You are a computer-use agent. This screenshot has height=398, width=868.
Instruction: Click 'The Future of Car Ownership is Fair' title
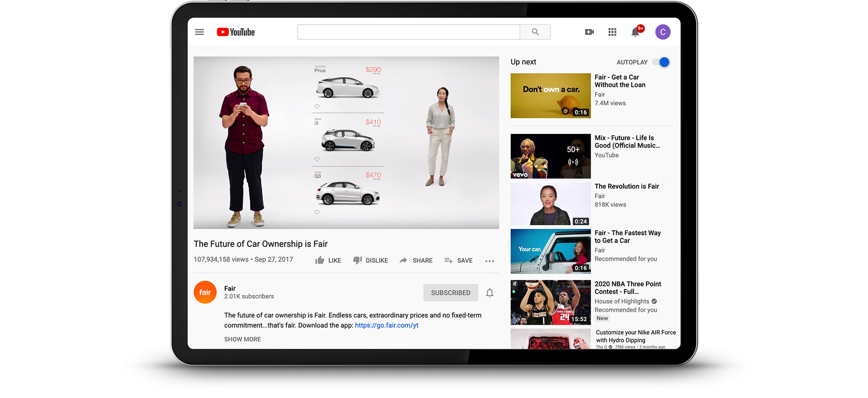(x=260, y=244)
